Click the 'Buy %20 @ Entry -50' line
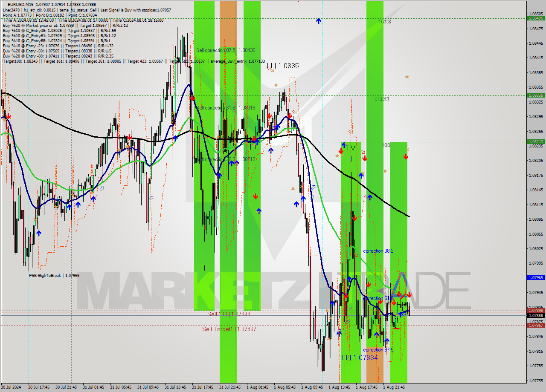 pos(57,51)
